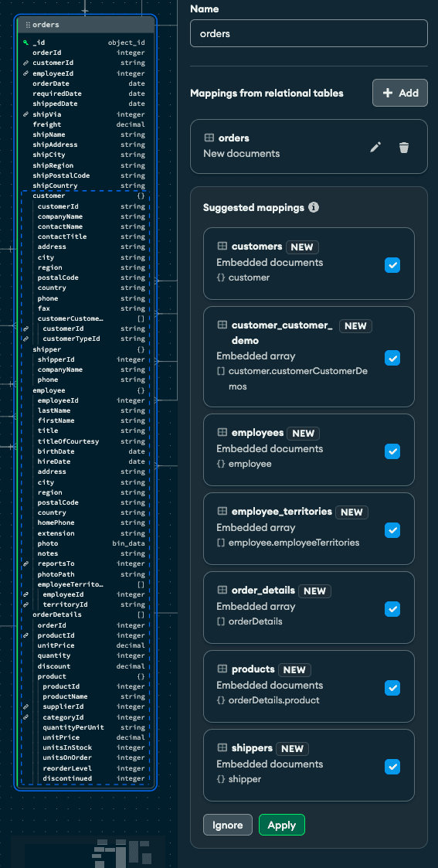Select the shipperId field row
This screenshot has width=438, height=868.
pos(86,360)
